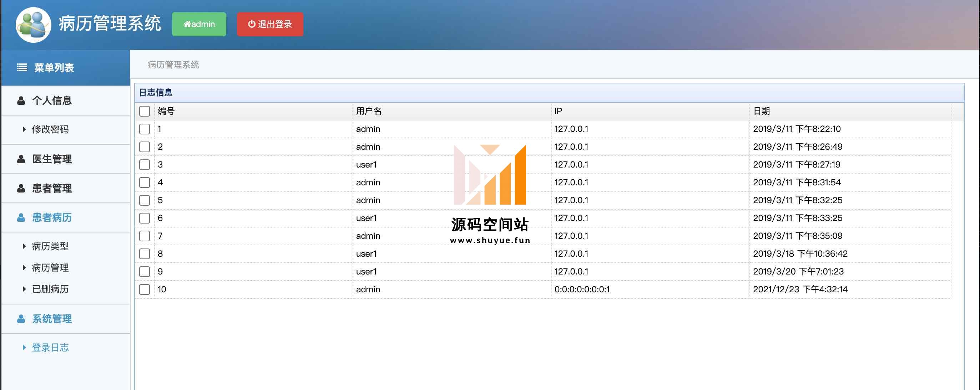Screen dimensions: 980x390
Task: Check the checkbox for log row 10
Action: (x=145, y=290)
